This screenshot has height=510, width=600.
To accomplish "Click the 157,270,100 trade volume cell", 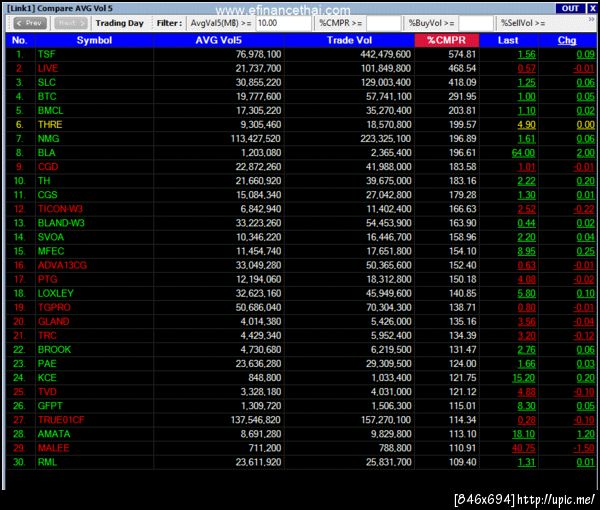I will tap(386, 420).
